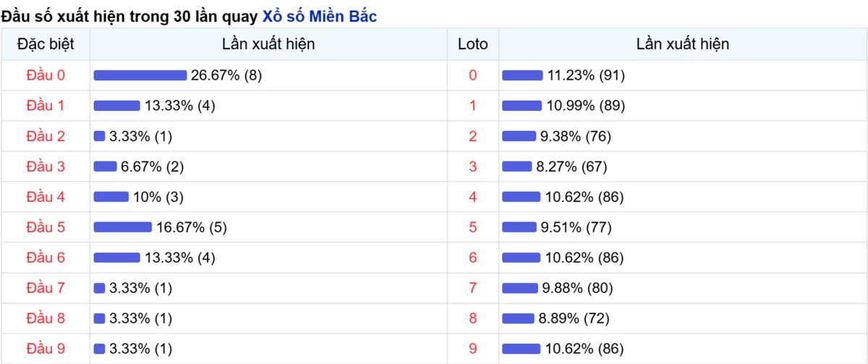Screen dimensions: 868x364
Task: Click the 10.99% (89) Loto bar
Action: pos(522,106)
